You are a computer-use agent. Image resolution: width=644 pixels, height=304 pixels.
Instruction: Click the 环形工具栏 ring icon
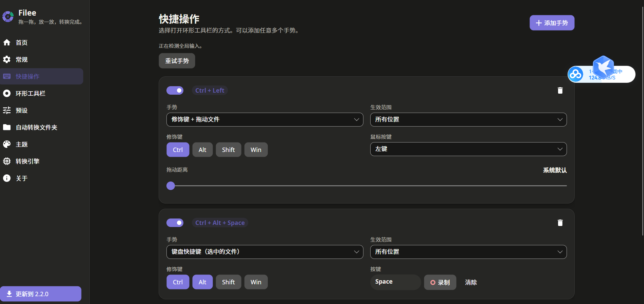[x=7, y=93]
